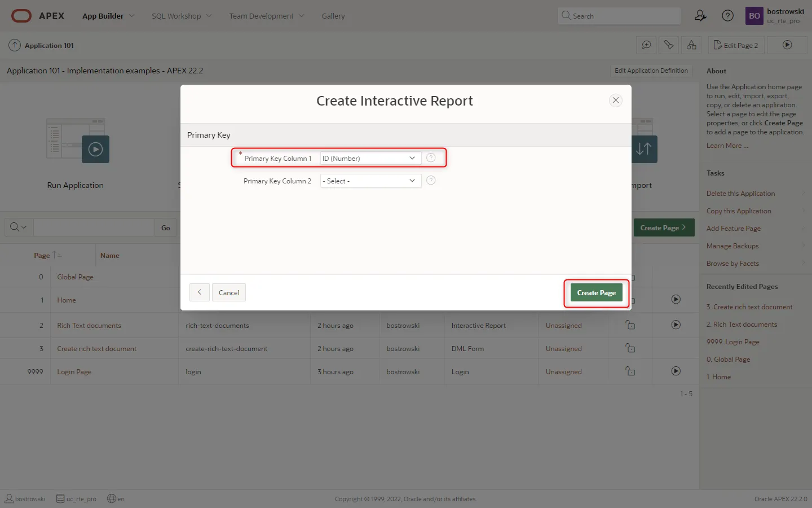Open the administration user-settings icon
This screenshot has height=508, width=812.
[700, 16]
